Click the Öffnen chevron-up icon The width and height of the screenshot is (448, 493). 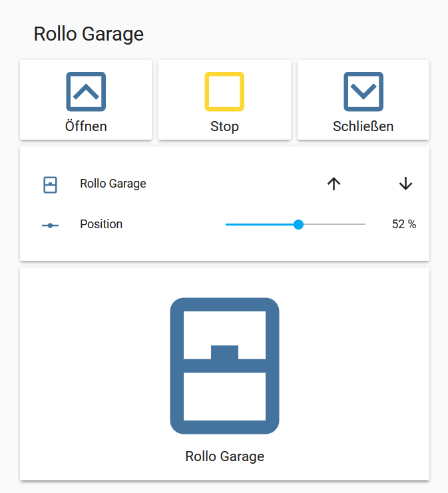86,91
